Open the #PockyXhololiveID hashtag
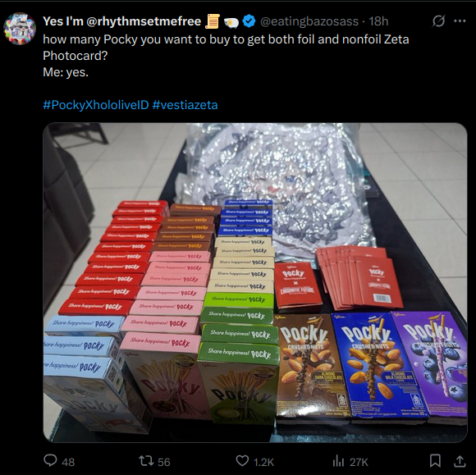This screenshot has height=475, width=476. pyautogui.click(x=96, y=105)
